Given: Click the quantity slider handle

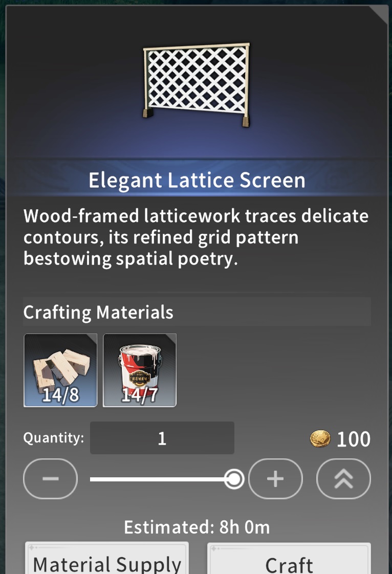Looking at the screenshot, I should coord(234,479).
